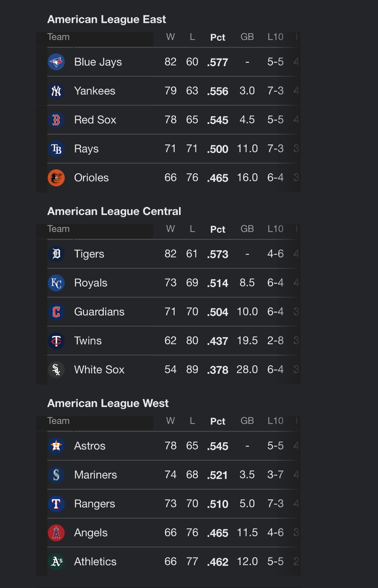Select the Red Sox B logo
This screenshot has height=588, width=378.
point(56,120)
